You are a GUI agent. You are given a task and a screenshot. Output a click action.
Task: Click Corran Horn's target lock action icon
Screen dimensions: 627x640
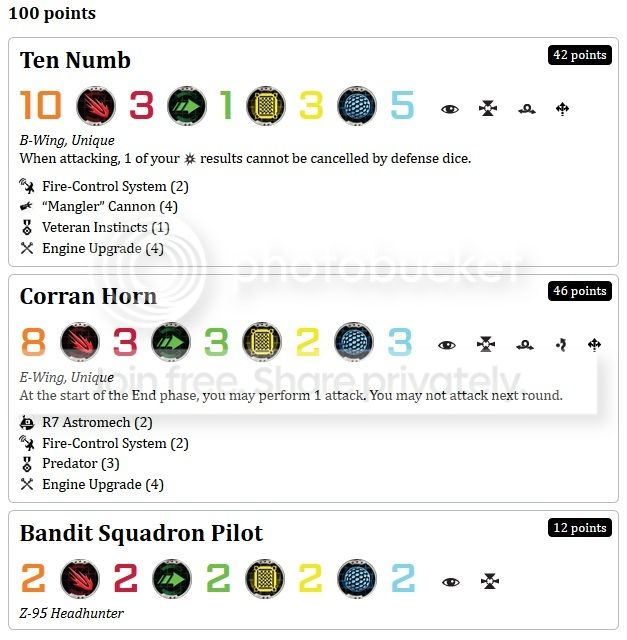coord(487,345)
